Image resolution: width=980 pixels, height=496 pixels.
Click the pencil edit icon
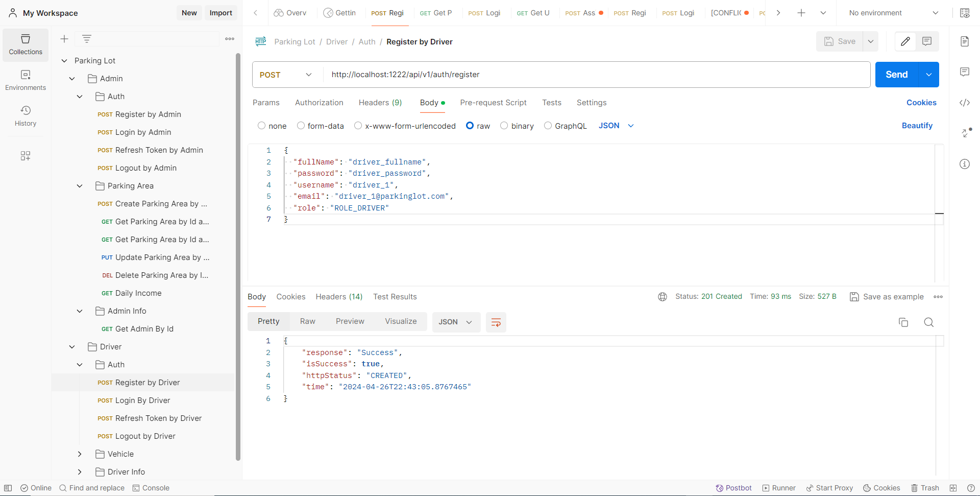point(905,41)
